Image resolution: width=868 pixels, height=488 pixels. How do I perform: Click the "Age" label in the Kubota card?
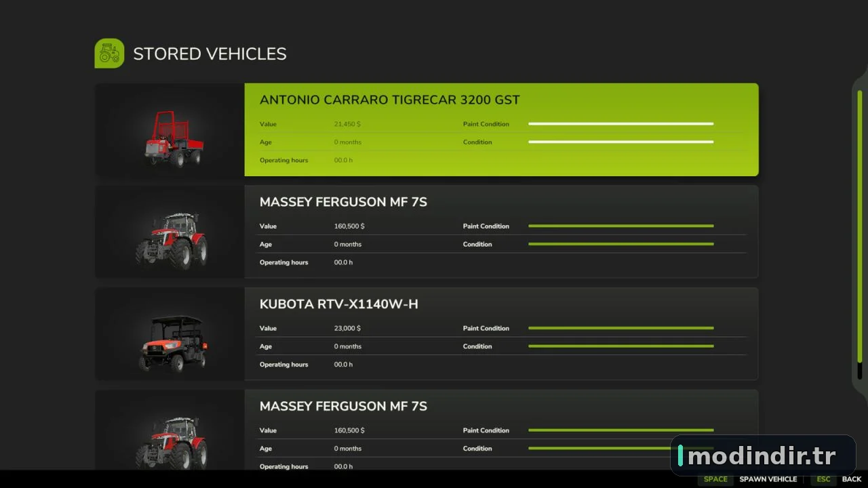tap(266, 346)
